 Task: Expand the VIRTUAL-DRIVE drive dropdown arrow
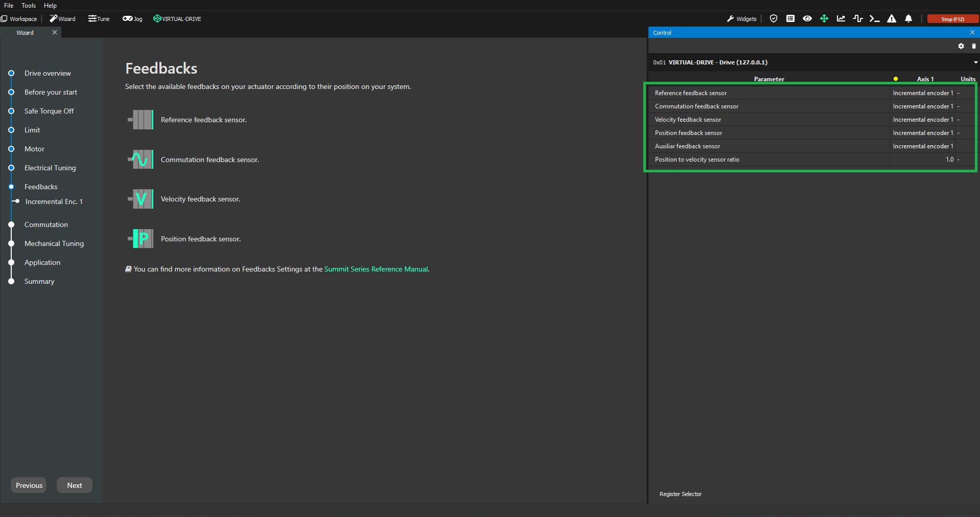pyautogui.click(x=975, y=62)
